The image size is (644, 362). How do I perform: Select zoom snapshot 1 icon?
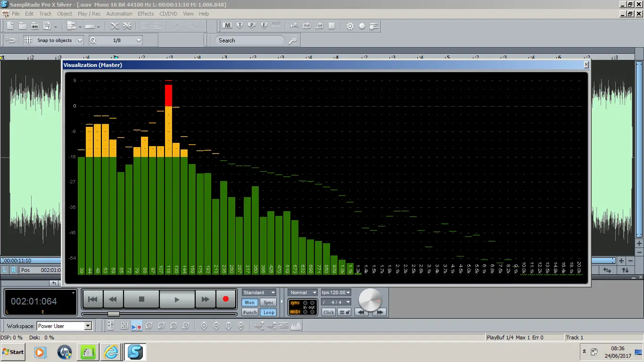pos(149,325)
